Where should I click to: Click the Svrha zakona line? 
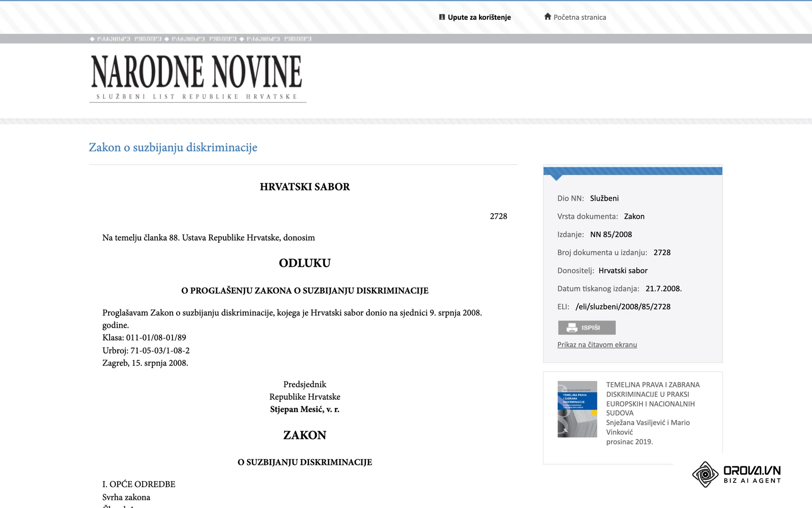(126, 497)
